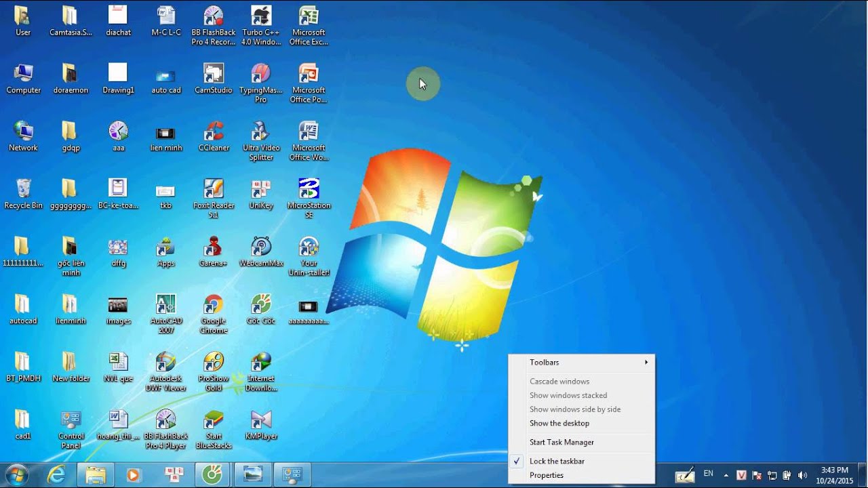Launch BB FlashBack Pro 4 Recorder shortcut
Viewport: 868px width, 488px height.
(x=214, y=26)
